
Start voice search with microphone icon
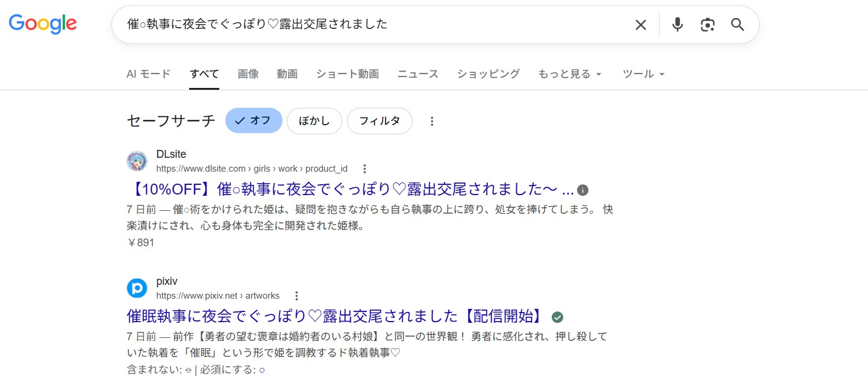pyautogui.click(x=678, y=25)
